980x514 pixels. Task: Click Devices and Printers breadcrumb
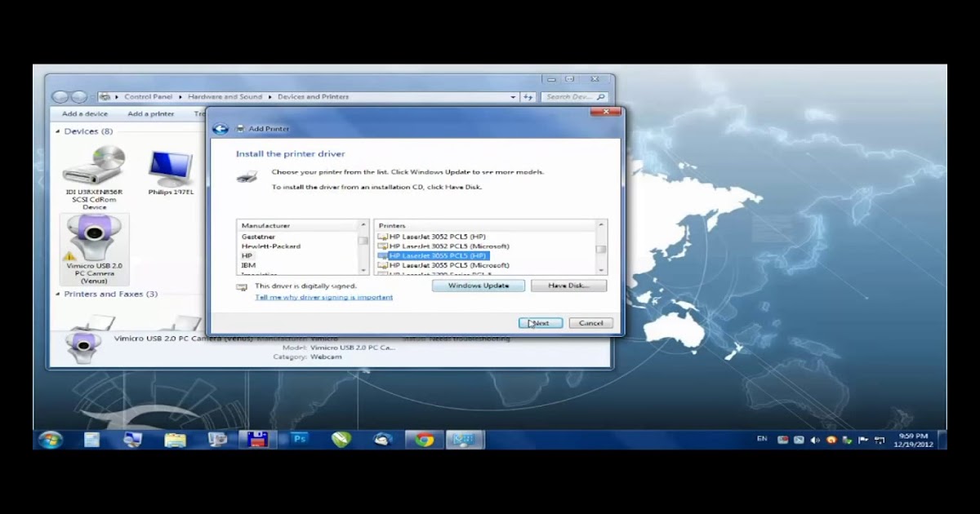coord(313,97)
